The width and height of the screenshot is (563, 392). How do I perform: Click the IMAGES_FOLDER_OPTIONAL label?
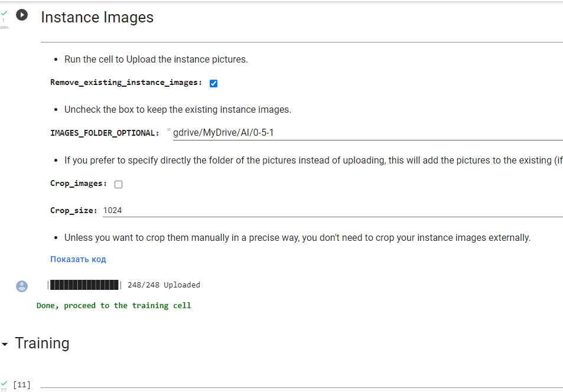tap(105, 133)
